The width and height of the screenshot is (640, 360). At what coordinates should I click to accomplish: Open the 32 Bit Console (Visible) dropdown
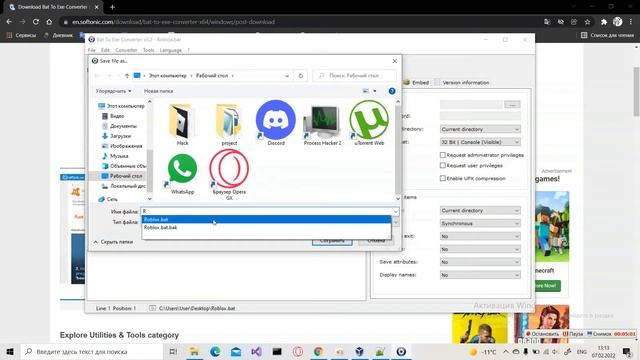pos(480,142)
